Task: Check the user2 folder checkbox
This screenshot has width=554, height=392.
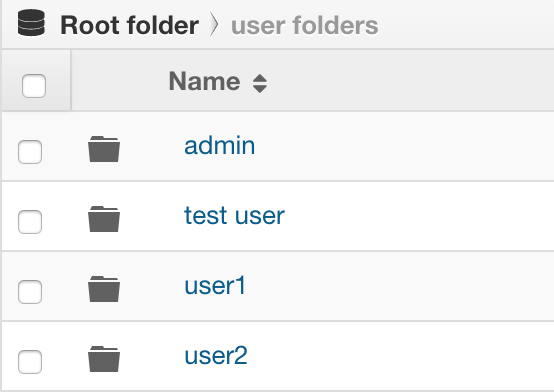Action: [30, 362]
